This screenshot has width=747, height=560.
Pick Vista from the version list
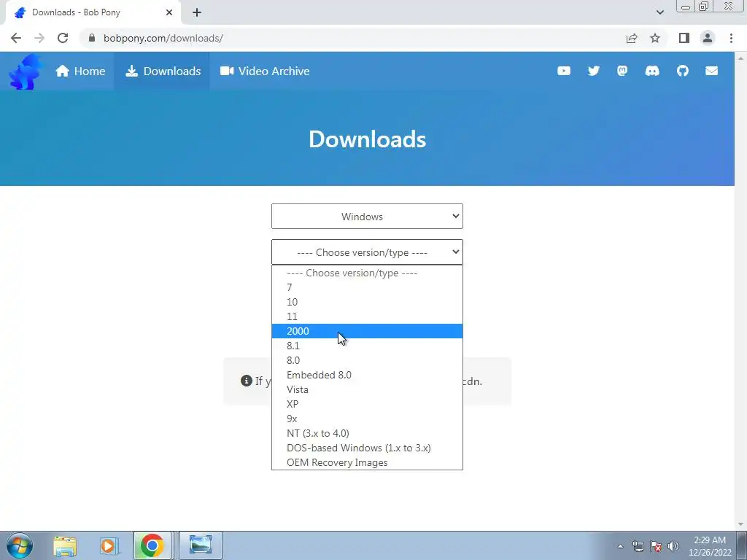click(367, 389)
